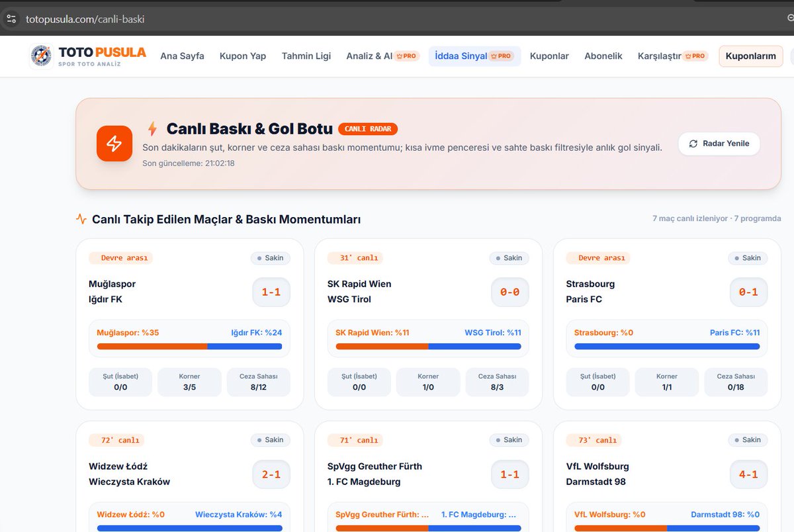Click the 1-1 score on Greuther Fürth card

click(510, 474)
